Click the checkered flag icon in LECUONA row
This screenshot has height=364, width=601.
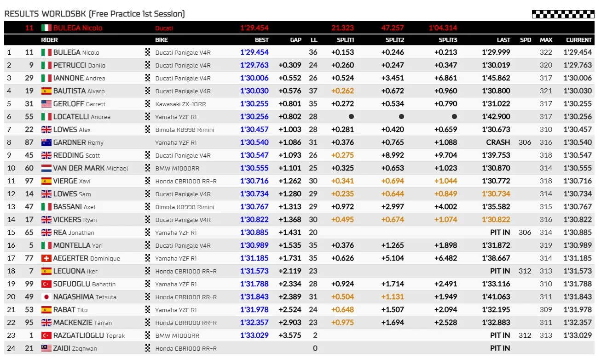click(148, 271)
